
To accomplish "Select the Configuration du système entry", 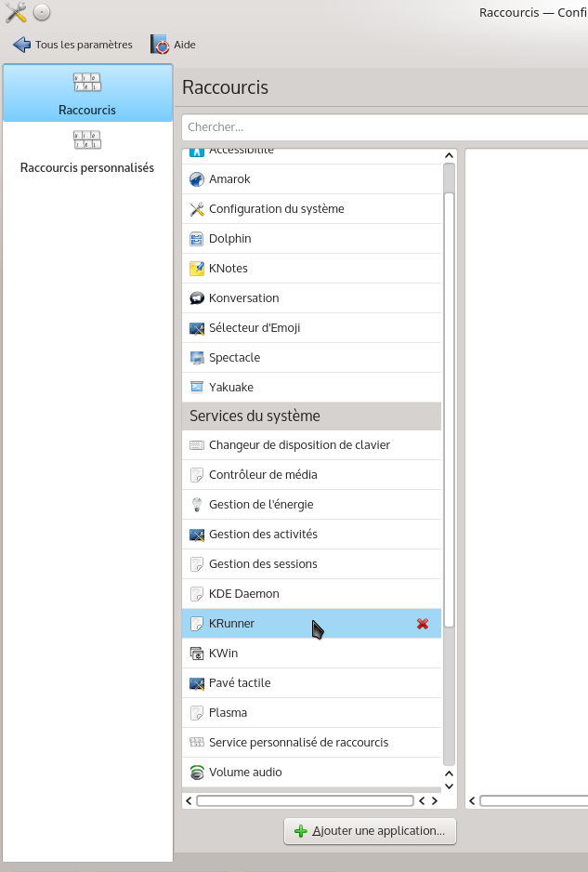I will coord(312,209).
